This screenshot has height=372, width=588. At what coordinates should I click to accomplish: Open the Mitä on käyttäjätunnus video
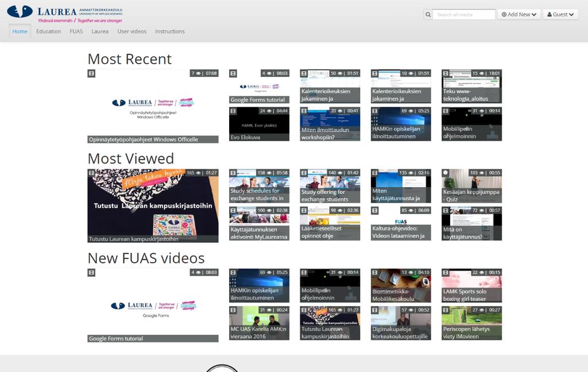pos(472,223)
